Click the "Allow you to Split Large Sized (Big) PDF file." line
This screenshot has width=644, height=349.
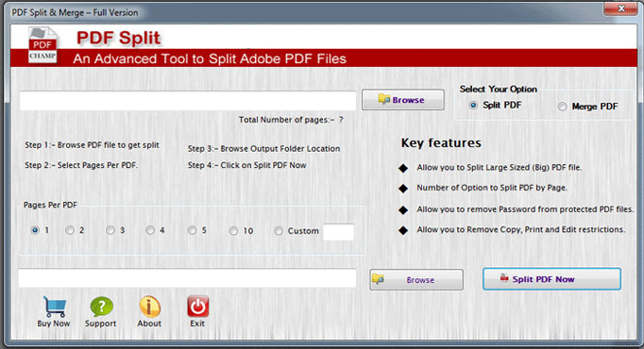[499, 167]
